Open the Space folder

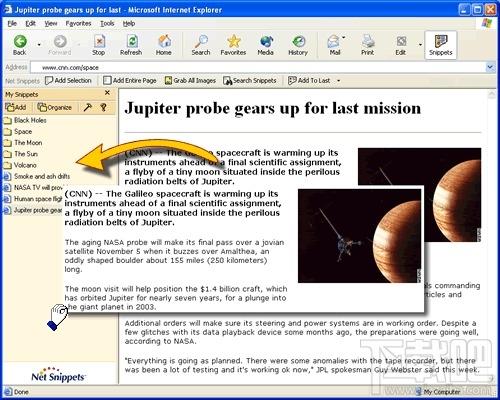18,132
